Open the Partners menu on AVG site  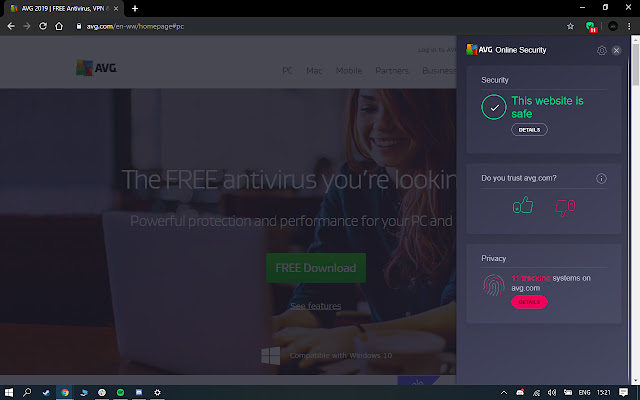392,71
